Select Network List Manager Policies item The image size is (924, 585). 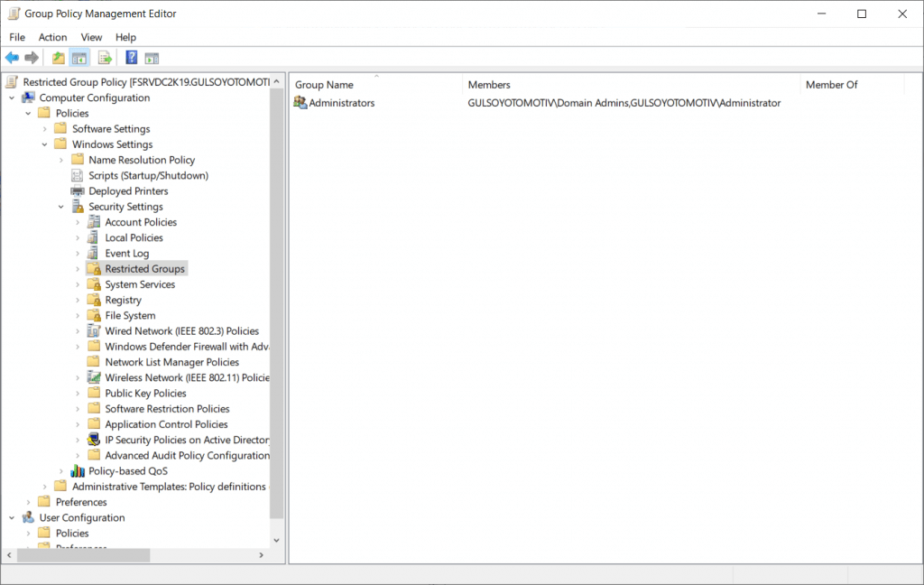(171, 362)
